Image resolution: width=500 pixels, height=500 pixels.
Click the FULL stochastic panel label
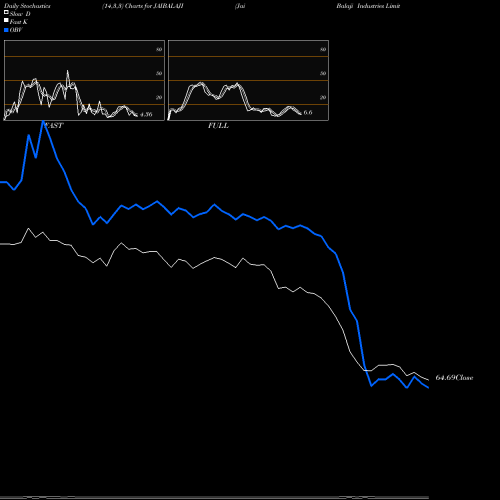218,126
